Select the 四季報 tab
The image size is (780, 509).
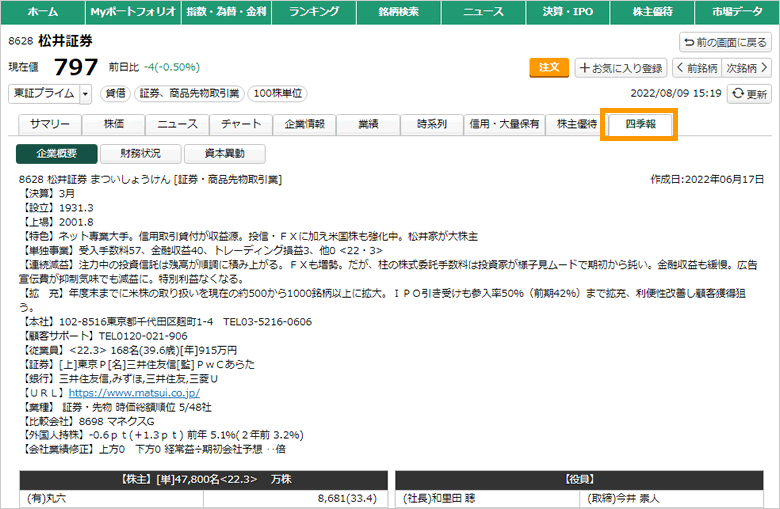click(639, 124)
